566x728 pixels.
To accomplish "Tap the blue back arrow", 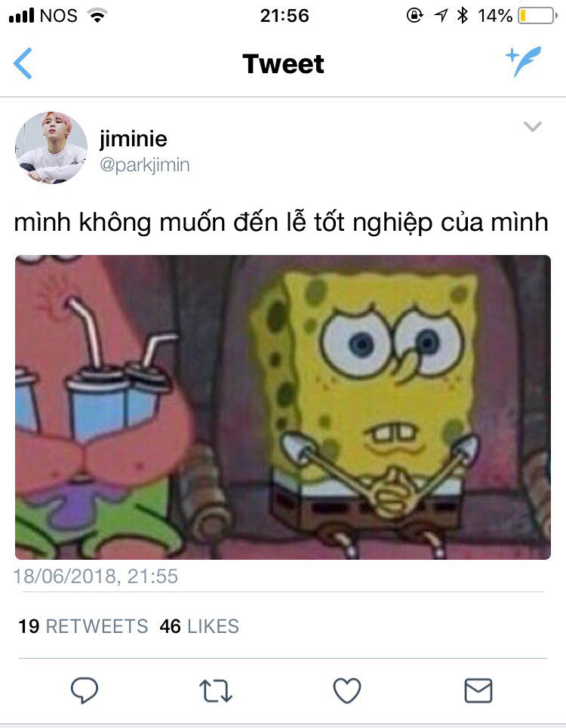I will [23, 63].
